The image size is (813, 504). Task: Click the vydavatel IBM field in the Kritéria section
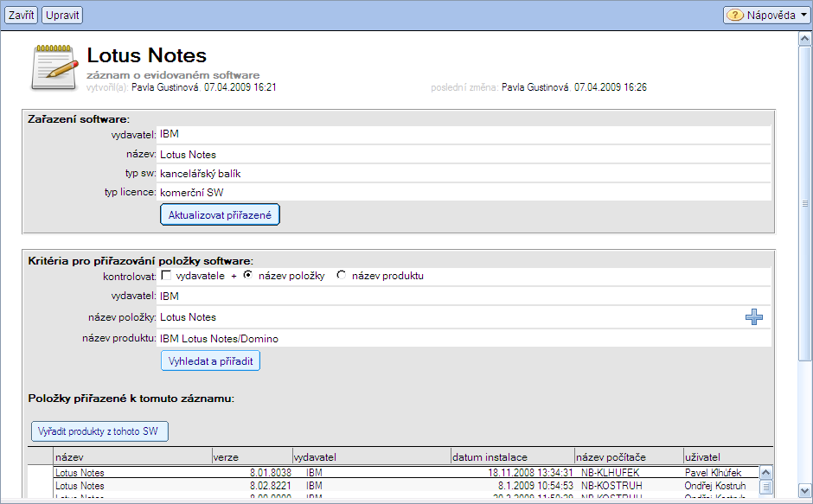click(464, 296)
